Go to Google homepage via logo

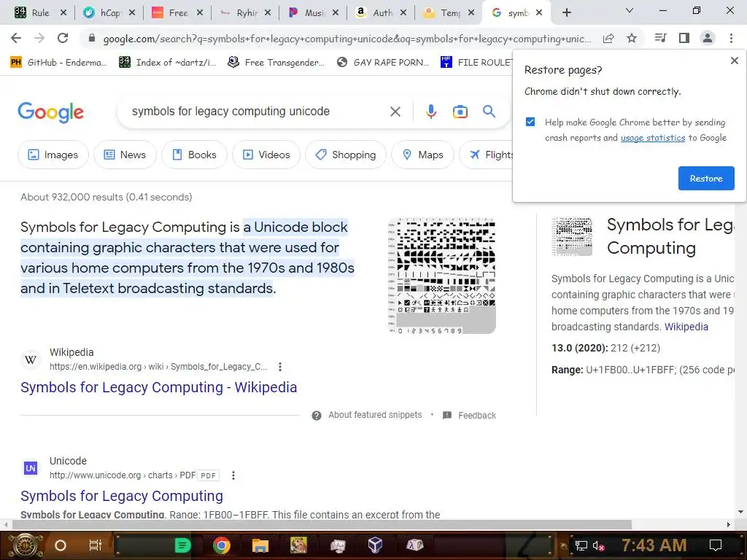coord(51,112)
